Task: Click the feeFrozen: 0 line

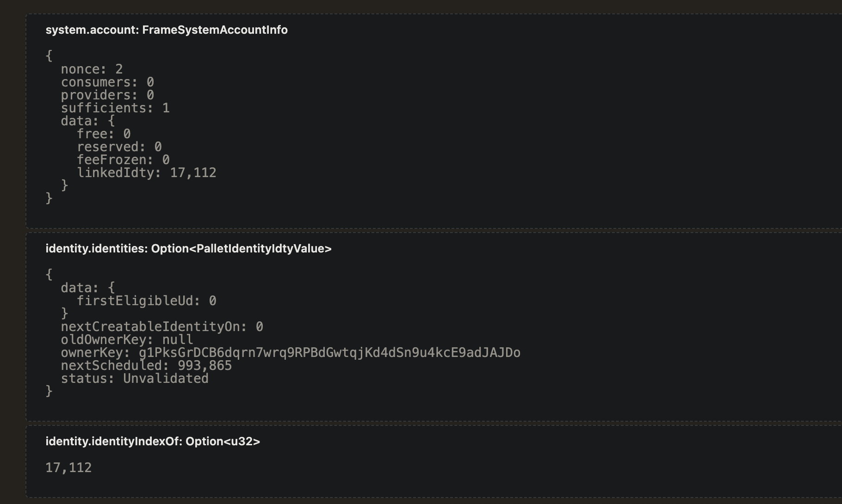Action: [123, 160]
